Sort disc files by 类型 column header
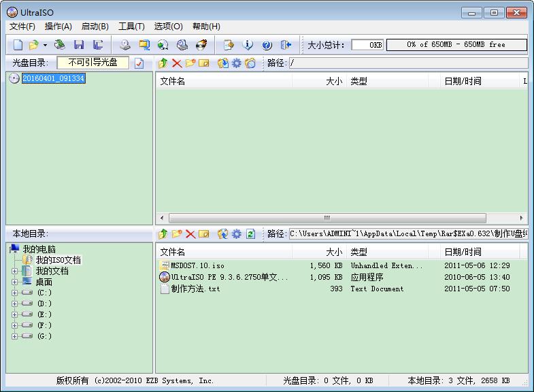Image resolution: width=534 pixels, height=392 pixels. (387, 81)
